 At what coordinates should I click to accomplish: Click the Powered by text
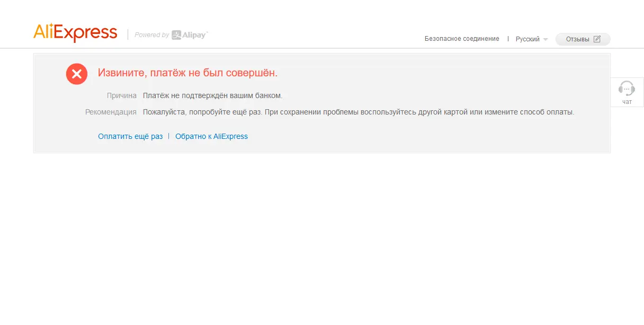click(x=151, y=35)
